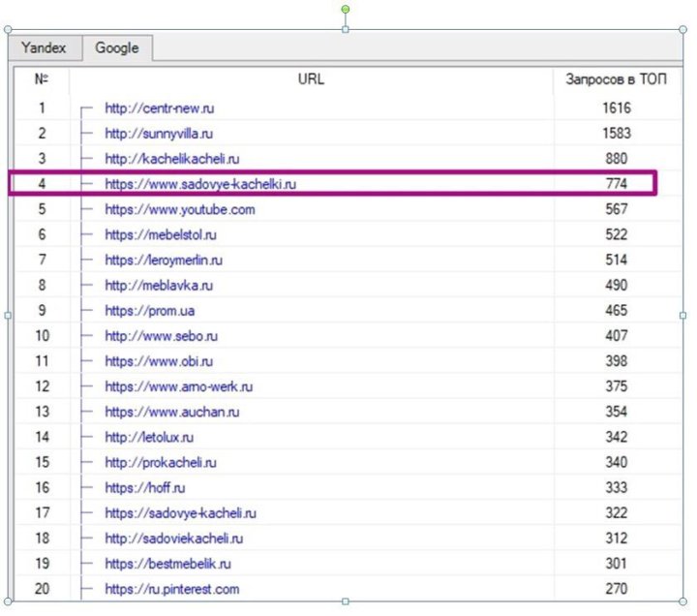Select value 354 in queries column

(x=617, y=413)
